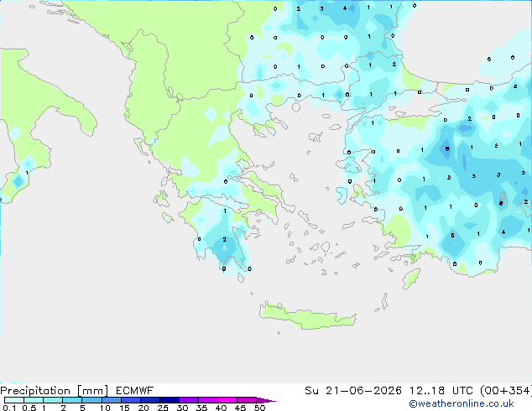The image size is (532, 411).
Task: Click the 45 to 50 mm legend swatch
Action: 247,400
